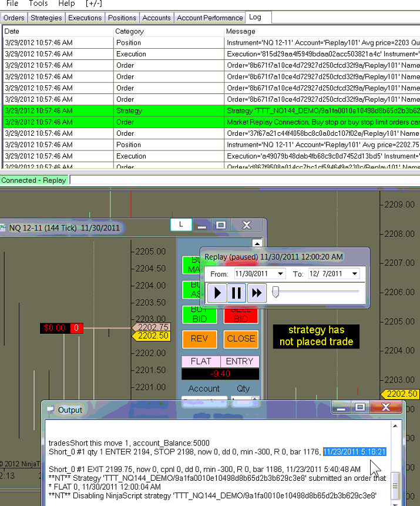
Task: Click the Message column header
Action: coord(322,31)
